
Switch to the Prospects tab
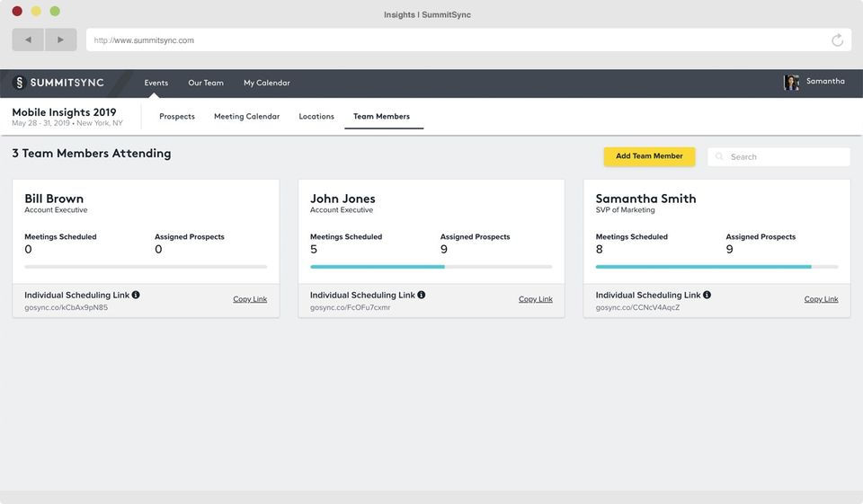[x=177, y=116]
